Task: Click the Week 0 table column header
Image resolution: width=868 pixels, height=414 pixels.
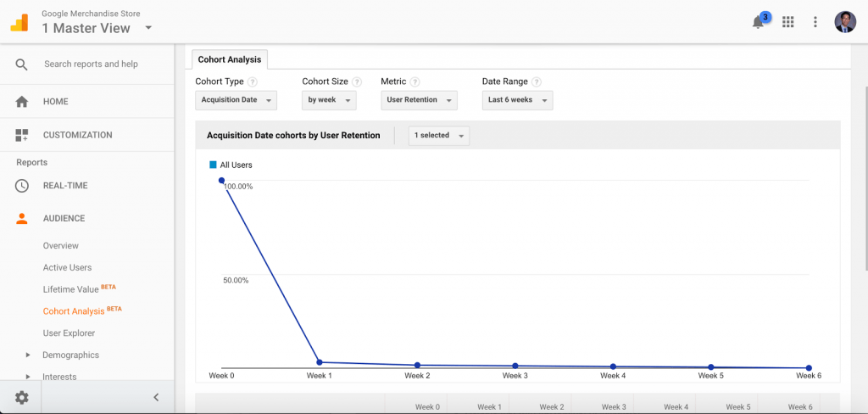Action: [x=427, y=407]
